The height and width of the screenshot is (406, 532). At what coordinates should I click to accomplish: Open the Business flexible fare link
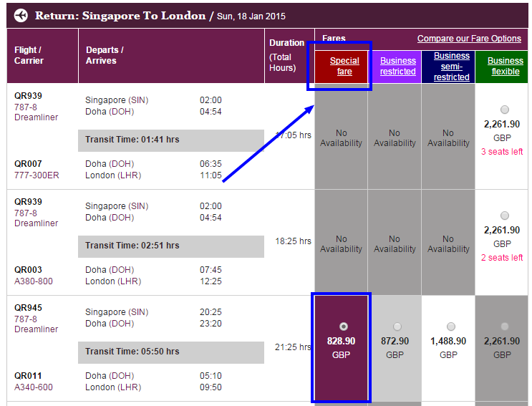pos(506,66)
